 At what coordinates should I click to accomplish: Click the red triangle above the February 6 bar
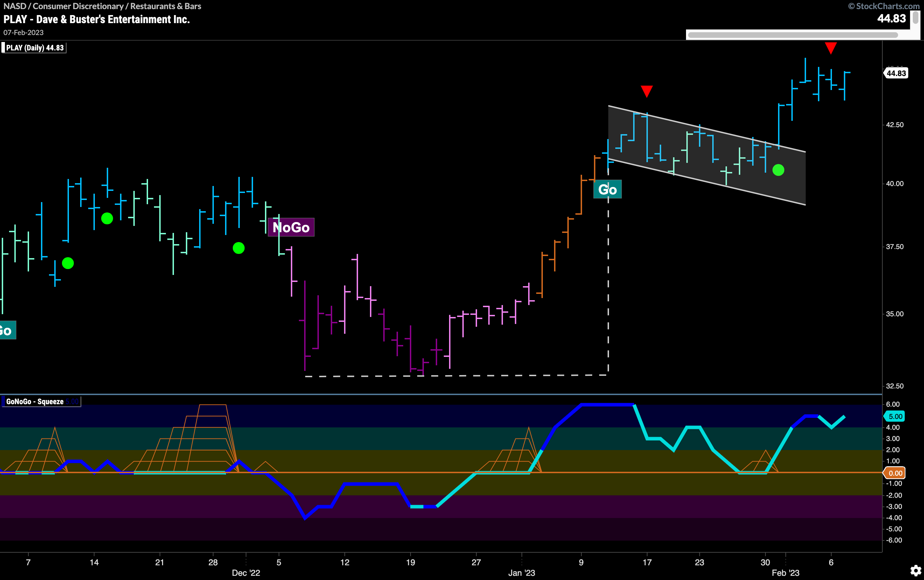[831, 48]
